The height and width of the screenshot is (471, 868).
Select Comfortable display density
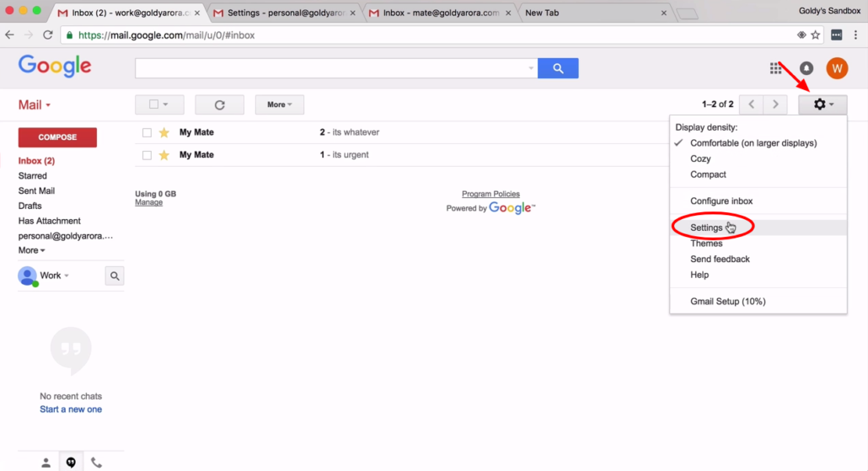[x=753, y=142]
